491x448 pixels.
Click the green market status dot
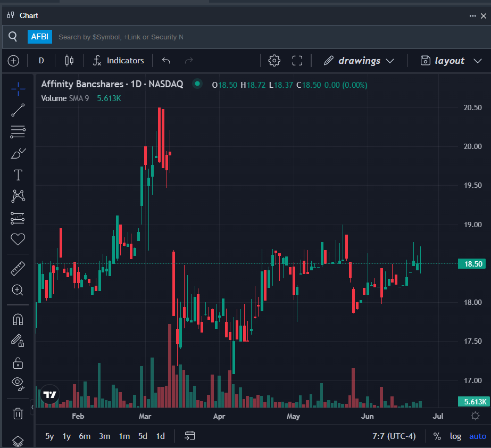(197, 84)
